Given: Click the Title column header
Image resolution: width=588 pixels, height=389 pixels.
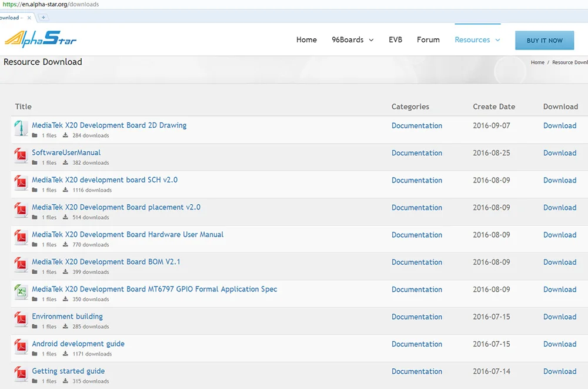Looking at the screenshot, I should 24,107.
